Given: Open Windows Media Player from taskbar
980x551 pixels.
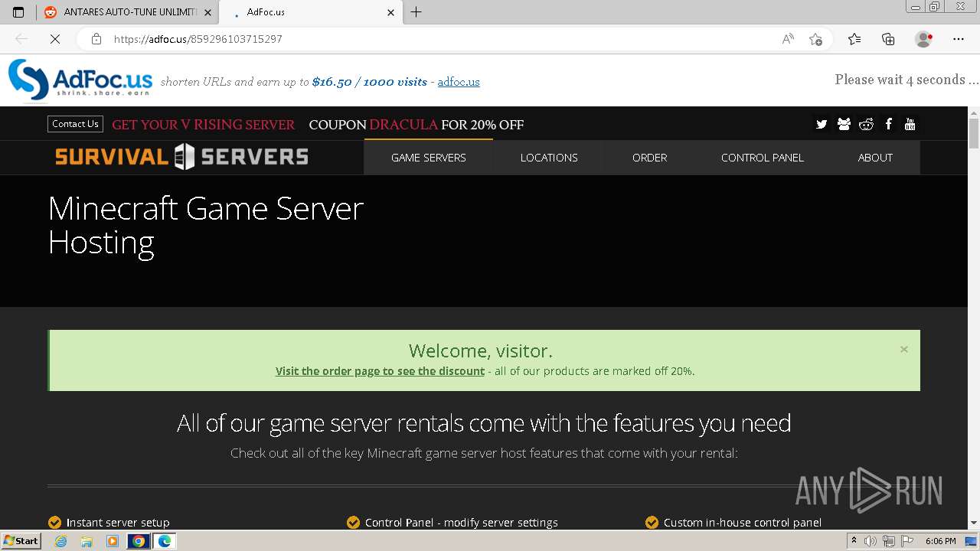Looking at the screenshot, I should (113, 541).
